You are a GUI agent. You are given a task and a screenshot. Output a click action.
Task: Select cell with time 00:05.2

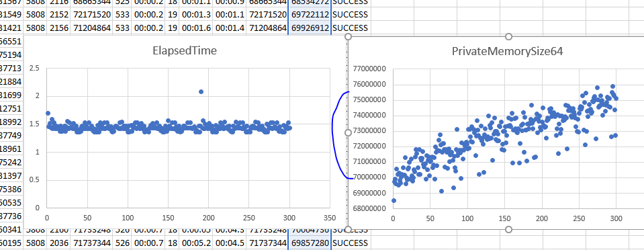click(196, 243)
